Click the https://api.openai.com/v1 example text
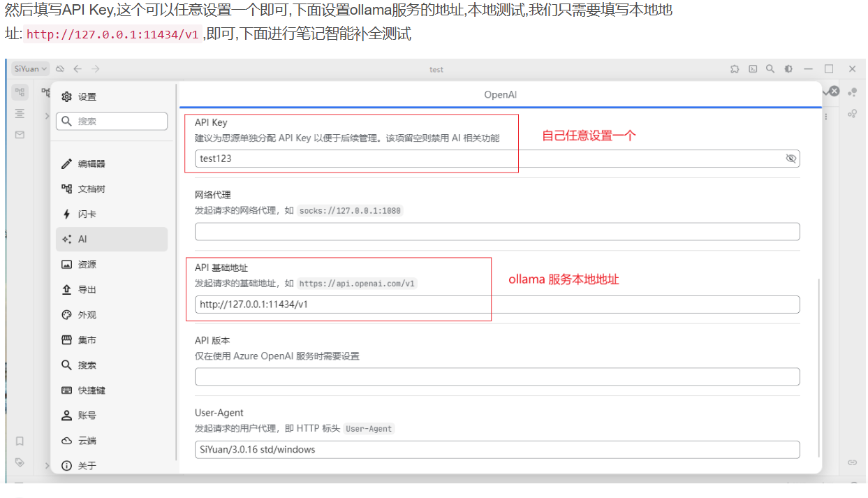Viewport: 868px width, 498px height. pyautogui.click(x=357, y=283)
